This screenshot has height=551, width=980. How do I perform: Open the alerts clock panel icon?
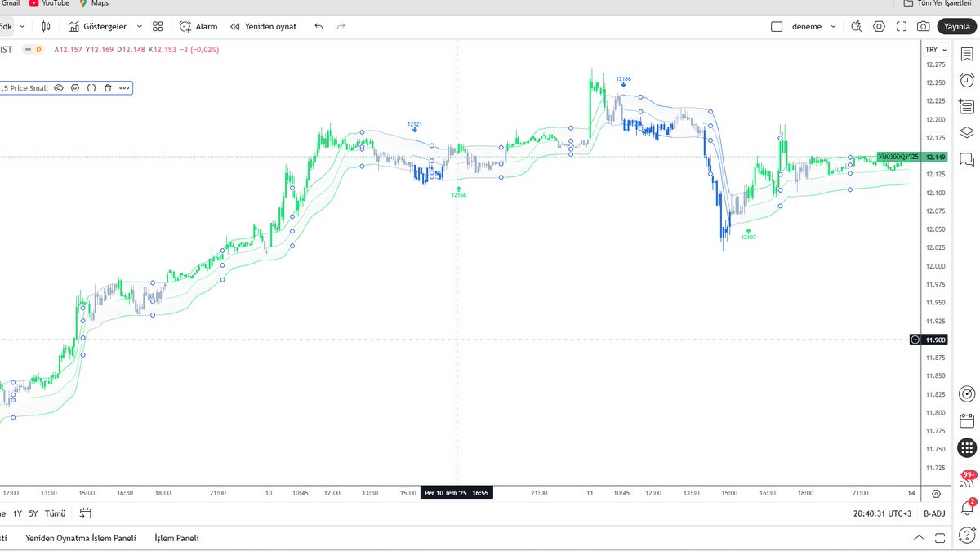tap(967, 80)
